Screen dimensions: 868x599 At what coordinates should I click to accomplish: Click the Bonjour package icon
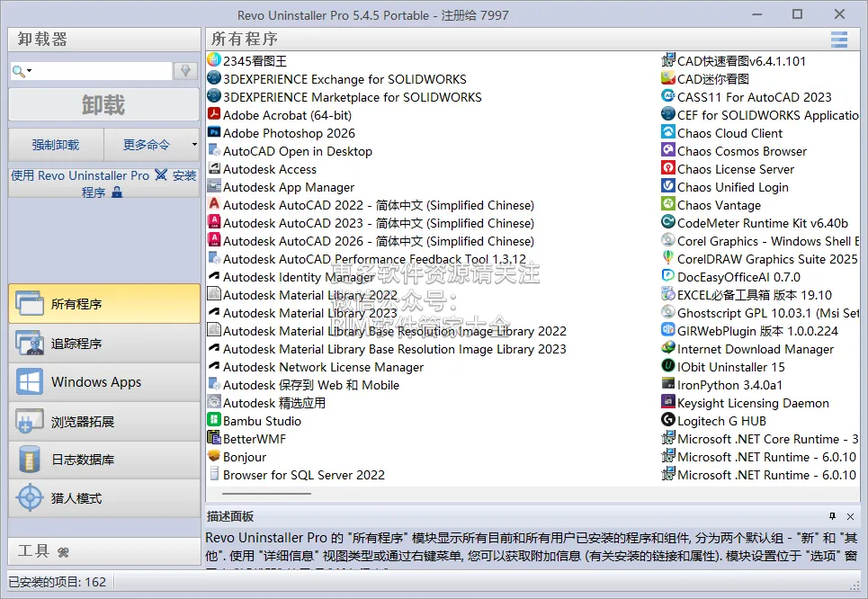pos(214,456)
